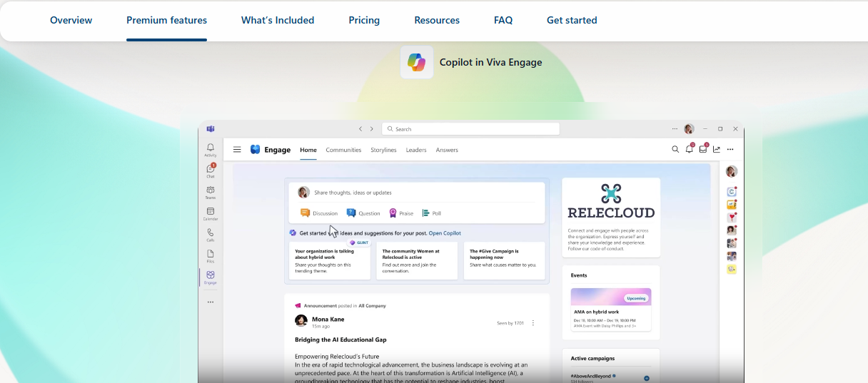Click the Open Copilot link

pyautogui.click(x=445, y=233)
